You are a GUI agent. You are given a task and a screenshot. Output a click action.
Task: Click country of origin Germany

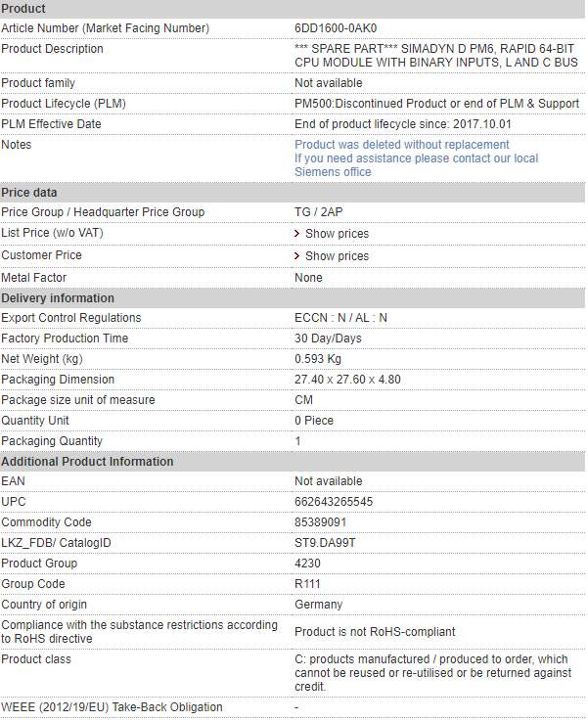coord(319,605)
